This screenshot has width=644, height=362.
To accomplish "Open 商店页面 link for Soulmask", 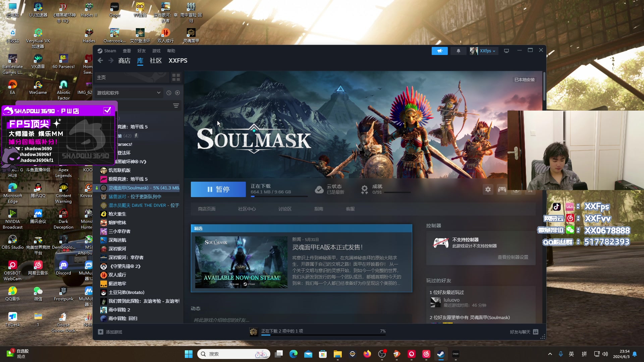I will (x=207, y=209).
